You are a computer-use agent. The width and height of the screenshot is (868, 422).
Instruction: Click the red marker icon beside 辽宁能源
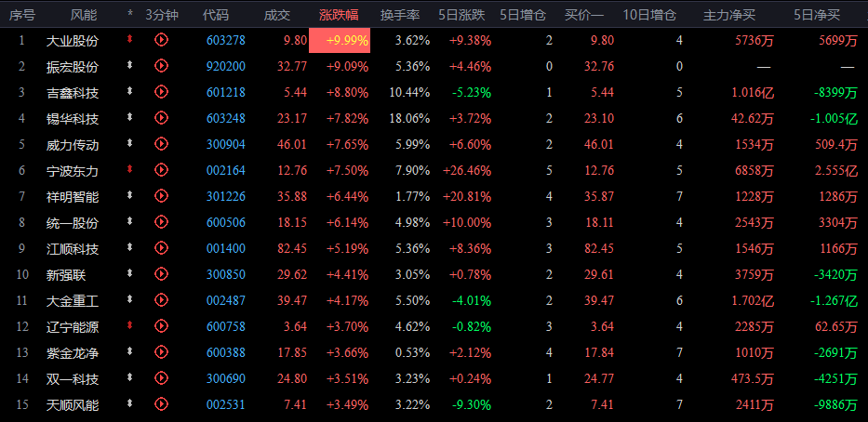pos(130,324)
